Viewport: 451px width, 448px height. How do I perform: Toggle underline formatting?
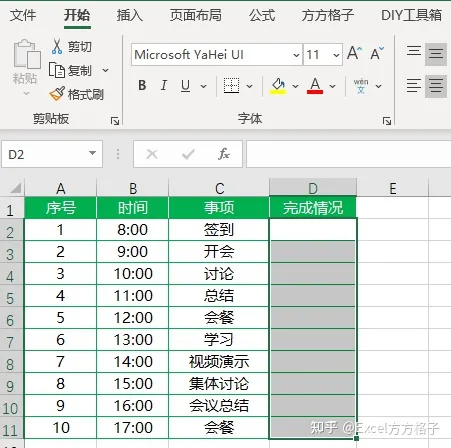click(x=185, y=86)
